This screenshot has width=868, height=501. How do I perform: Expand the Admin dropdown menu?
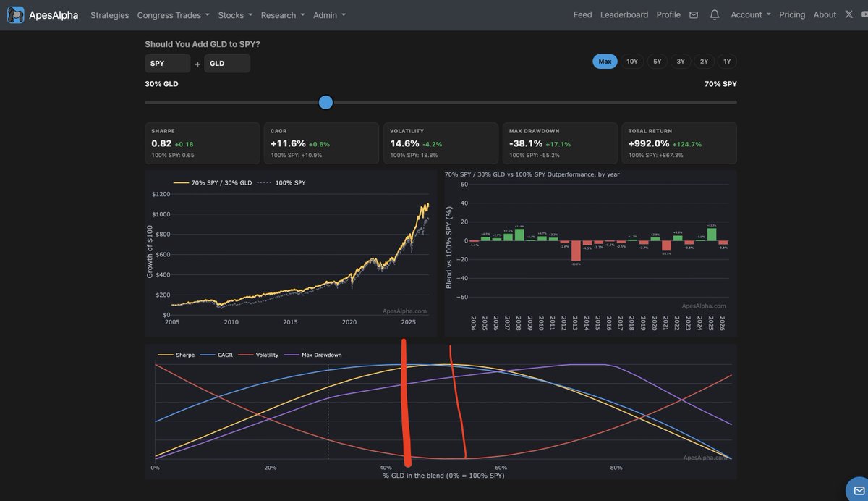[x=329, y=14]
